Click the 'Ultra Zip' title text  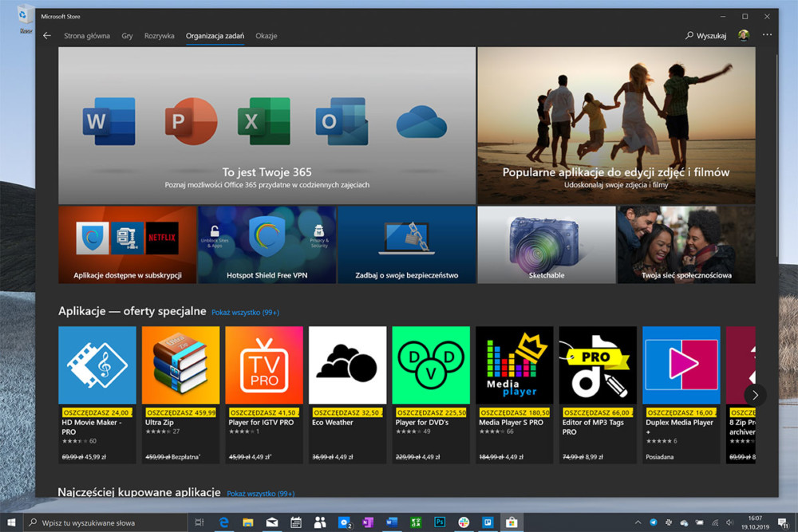(160, 422)
